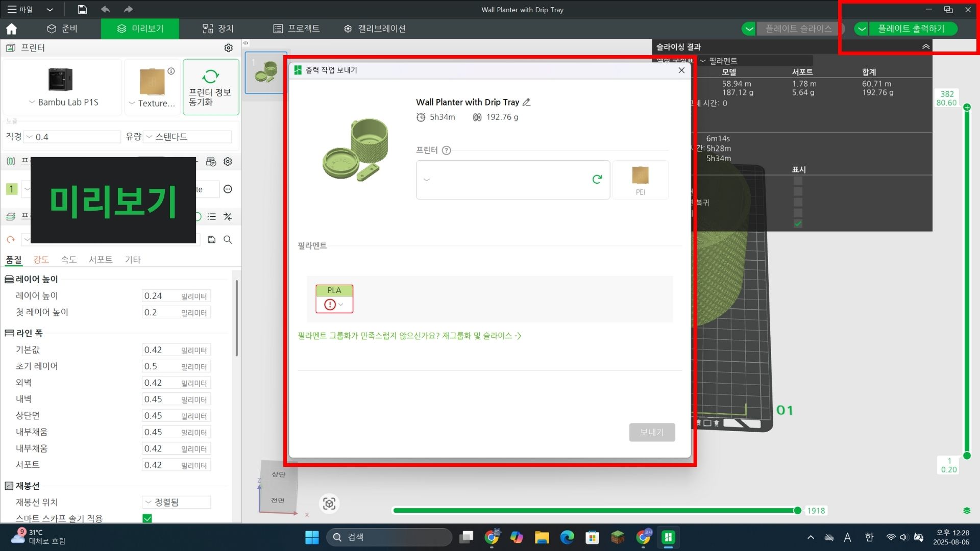Viewport: 980px width, 551px height.
Task: Collapse the left sidebar arrow icon
Action: (x=246, y=43)
